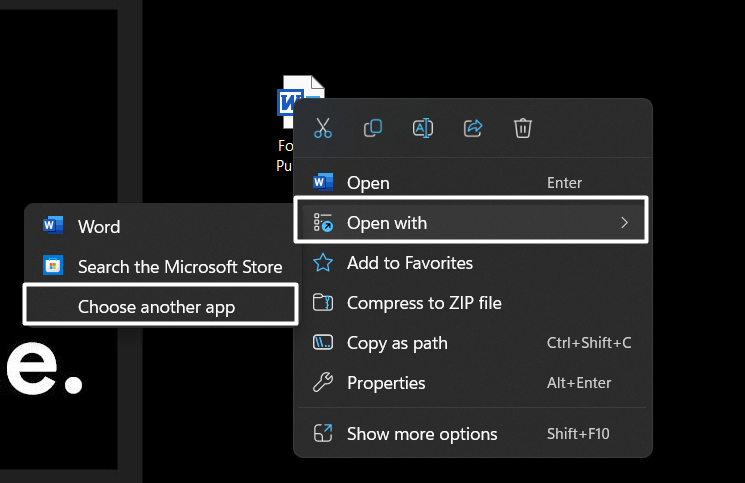745x483 pixels.
Task: Click the Share icon
Action: [x=473, y=128]
